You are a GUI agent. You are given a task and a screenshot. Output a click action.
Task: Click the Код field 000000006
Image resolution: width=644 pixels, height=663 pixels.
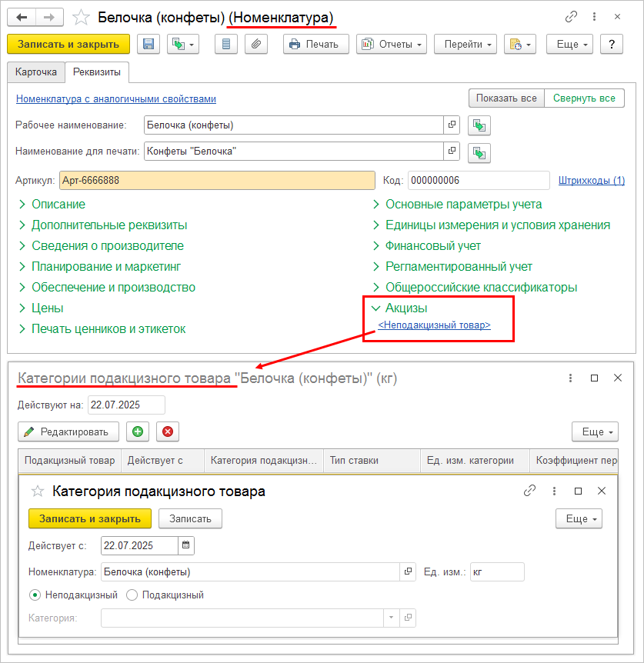tap(479, 181)
